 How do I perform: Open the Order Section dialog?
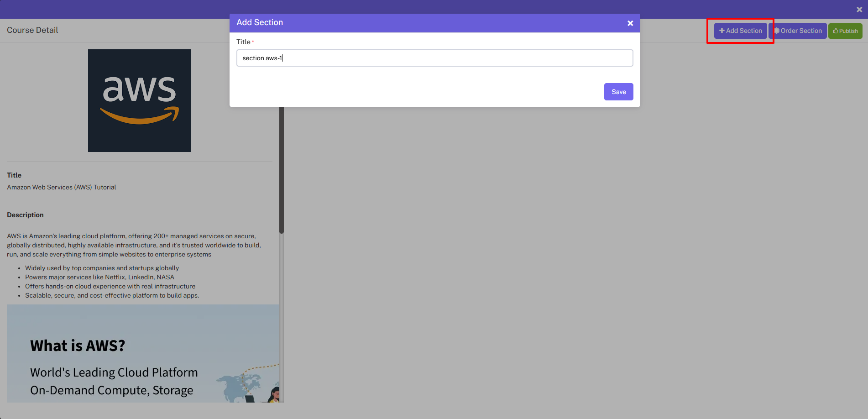click(x=798, y=31)
